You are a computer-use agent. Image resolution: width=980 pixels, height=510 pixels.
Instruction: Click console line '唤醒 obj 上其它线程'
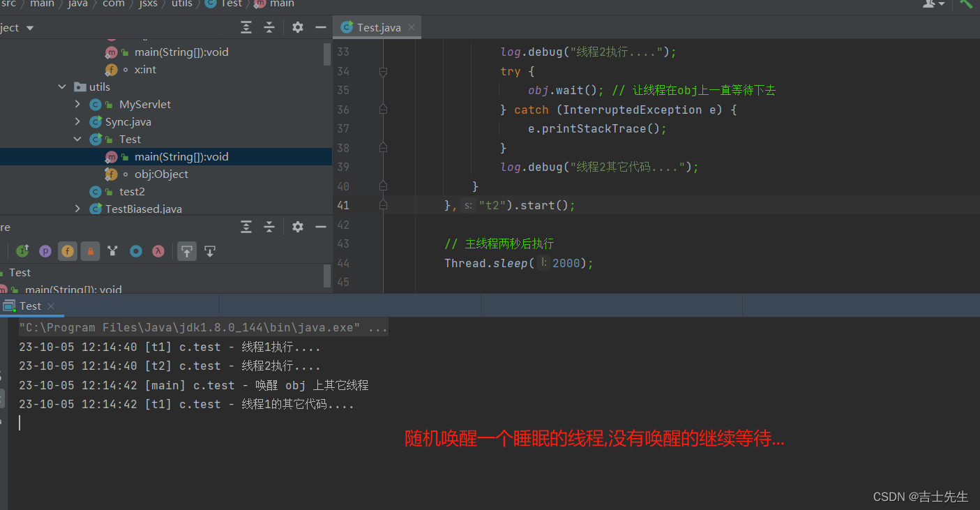coord(312,385)
